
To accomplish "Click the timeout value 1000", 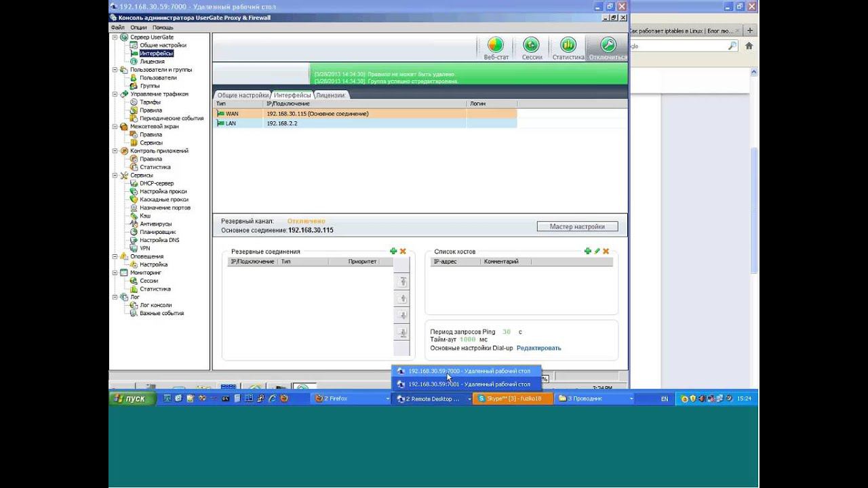I will point(468,339).
